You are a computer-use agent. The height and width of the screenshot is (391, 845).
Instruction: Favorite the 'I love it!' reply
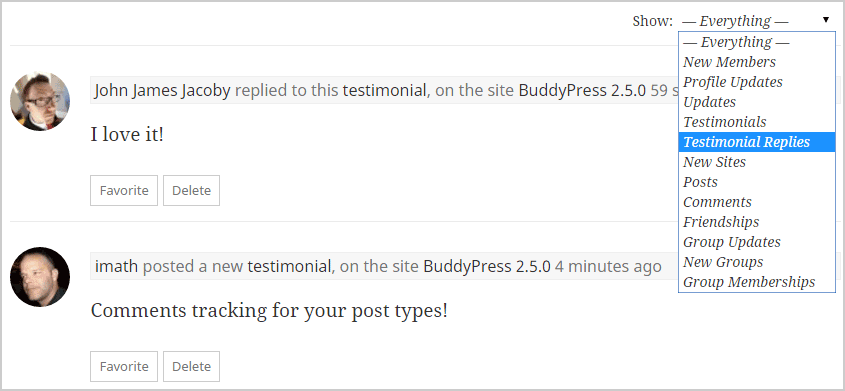click(124, 190)
